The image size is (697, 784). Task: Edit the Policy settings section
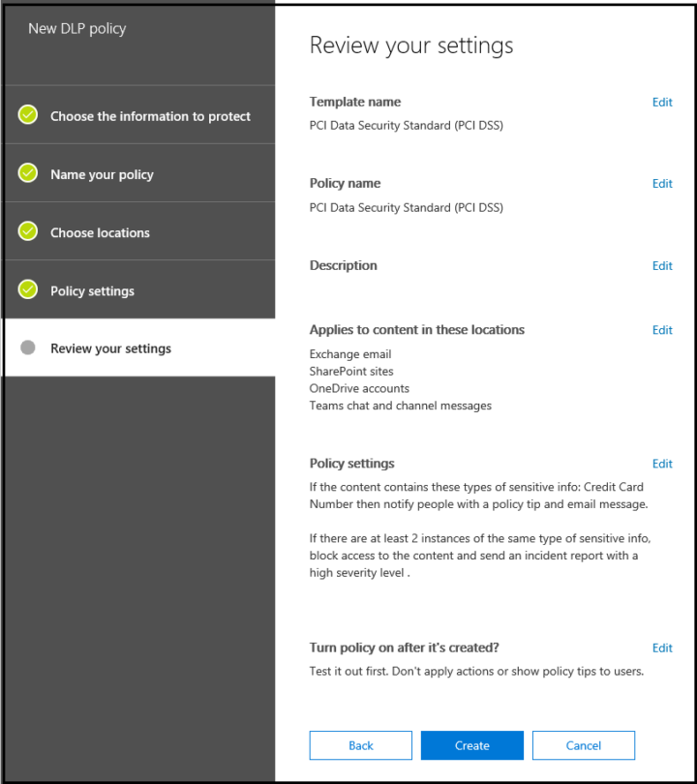(x=662, y=463)
